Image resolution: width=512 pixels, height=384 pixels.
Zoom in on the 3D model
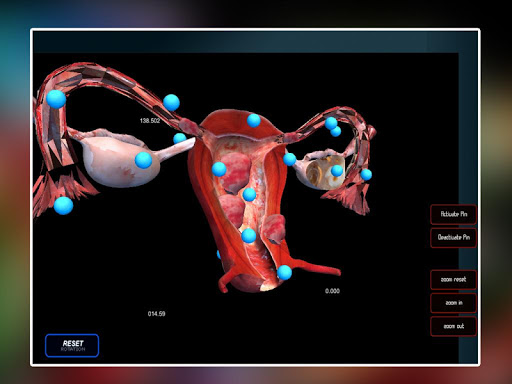[x=453, y=303]
